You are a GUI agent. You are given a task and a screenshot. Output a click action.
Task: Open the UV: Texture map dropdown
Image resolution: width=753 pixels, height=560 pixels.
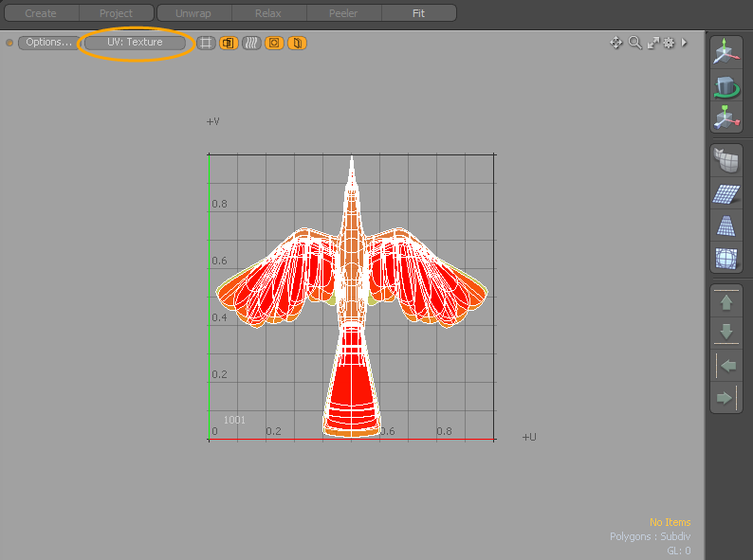[x=135, y=43]
